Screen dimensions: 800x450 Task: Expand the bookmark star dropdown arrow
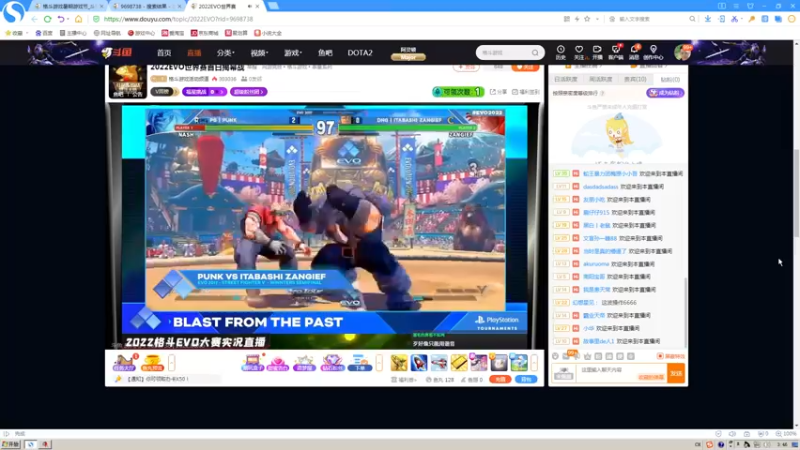click(x=597, y=19)
